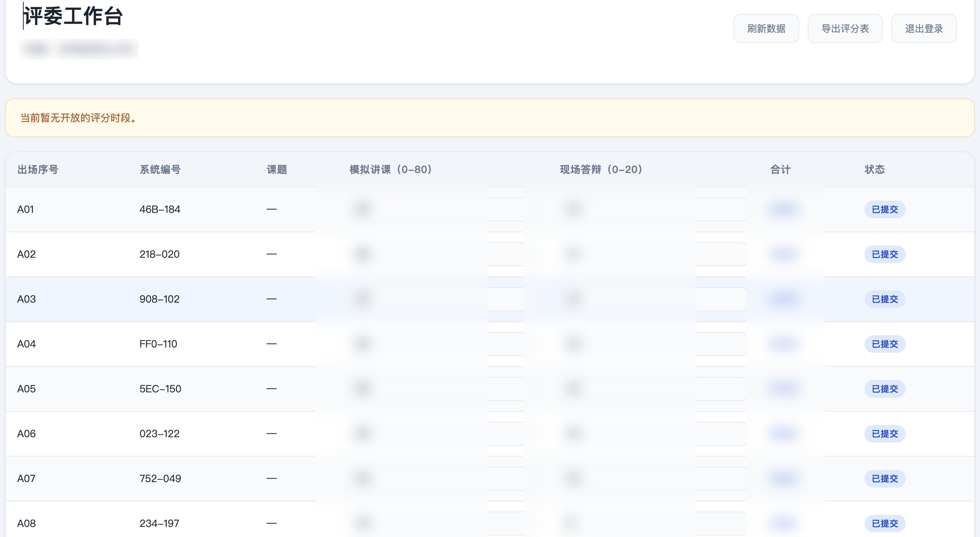Click the 刷新数据 button
The width and height of the screenshot is (980, 537).
[x=766, y=29]
